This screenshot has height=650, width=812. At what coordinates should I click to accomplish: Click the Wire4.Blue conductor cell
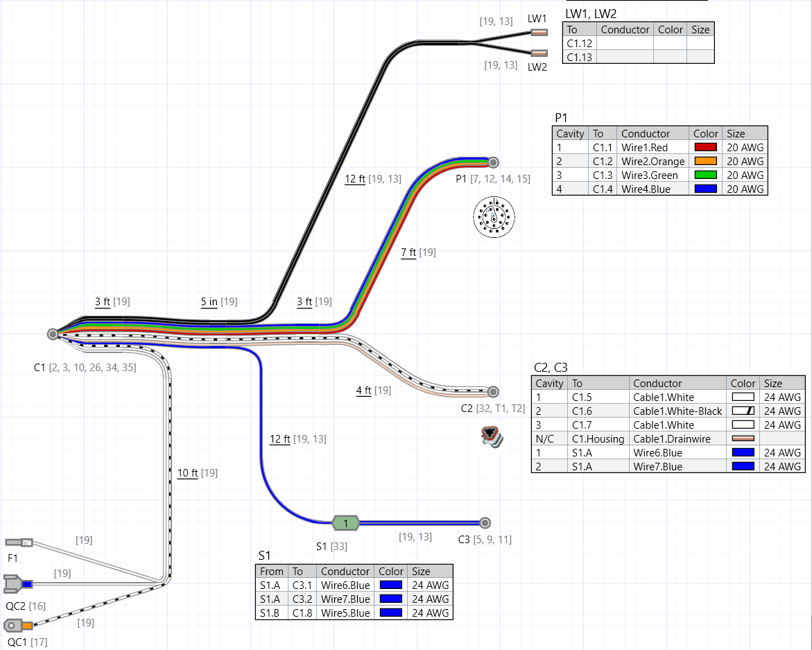(653, 189)
